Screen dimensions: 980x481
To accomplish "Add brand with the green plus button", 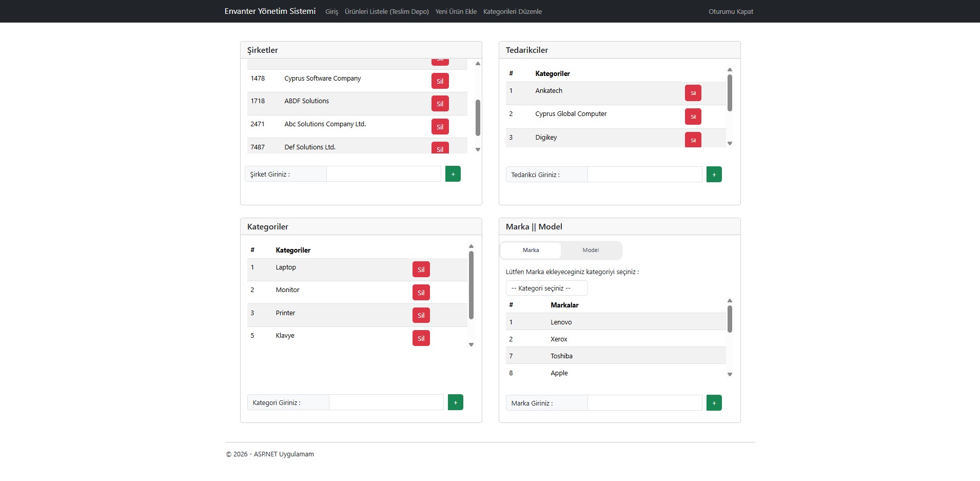I will 714,403.
